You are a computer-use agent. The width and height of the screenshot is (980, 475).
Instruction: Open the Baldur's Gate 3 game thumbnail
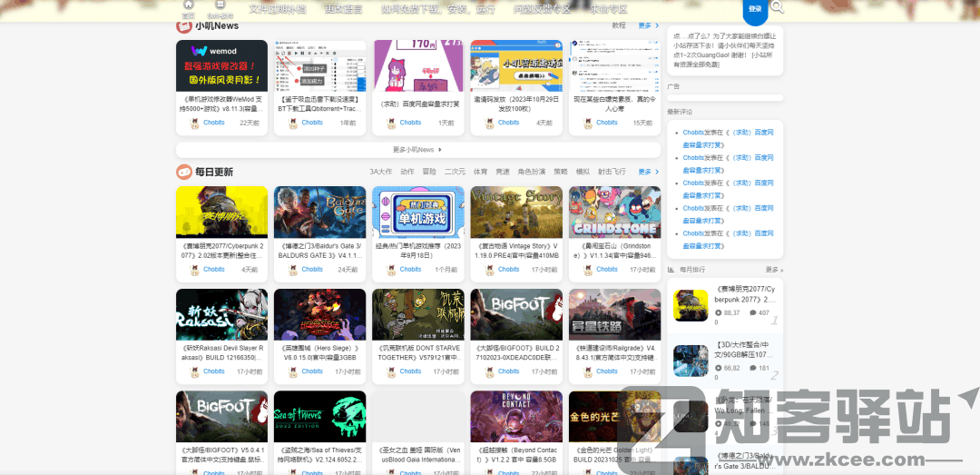(319, 213)
